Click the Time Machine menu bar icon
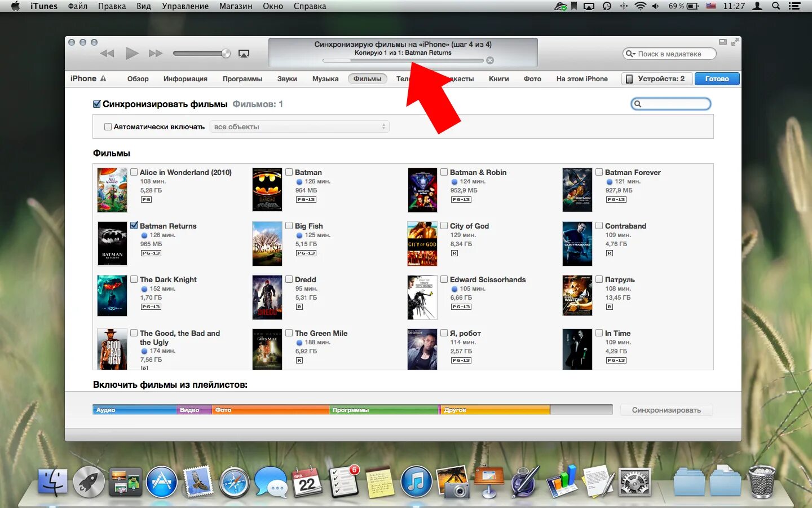 (607, 6)
